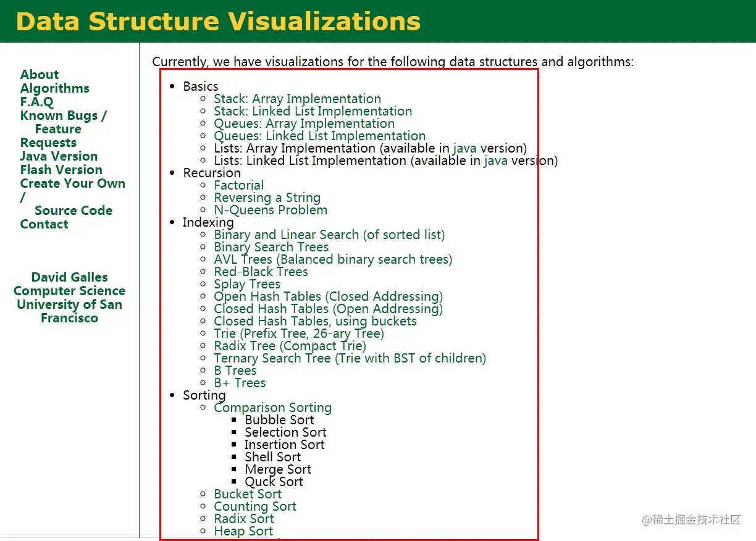Open Trie (Prefix Tree, 26-ary Tree) link

tap(299, 333)
